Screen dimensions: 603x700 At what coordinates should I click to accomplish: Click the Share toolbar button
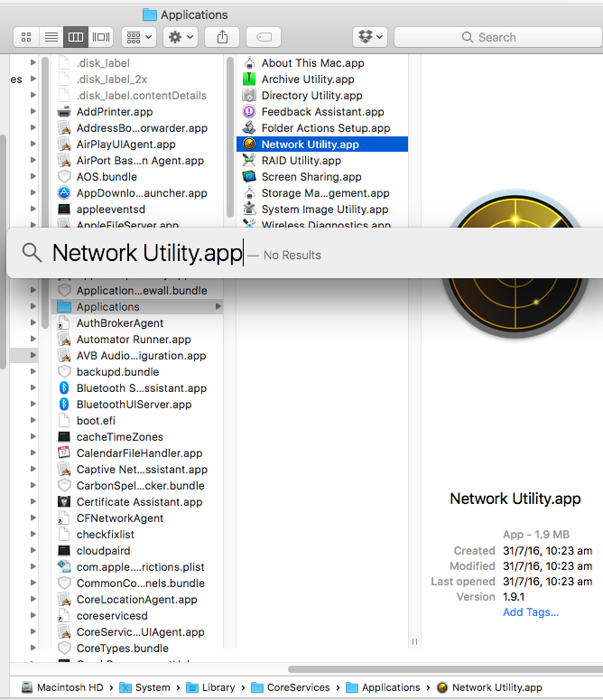222,37
